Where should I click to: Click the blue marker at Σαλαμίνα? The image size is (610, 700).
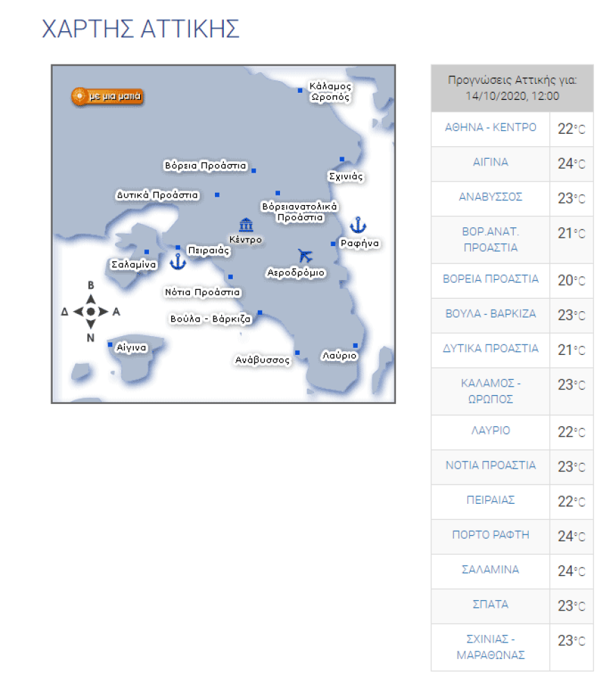coord(146,252)
